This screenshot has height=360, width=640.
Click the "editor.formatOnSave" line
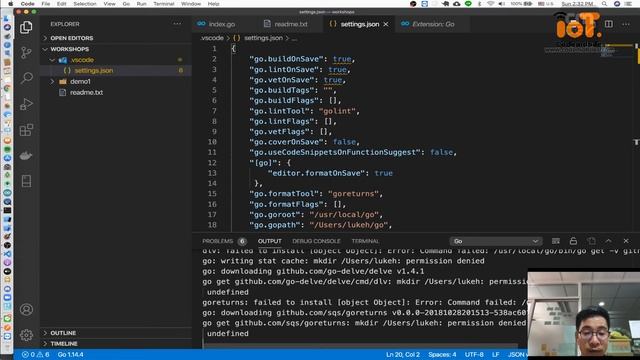pos(330,173)
